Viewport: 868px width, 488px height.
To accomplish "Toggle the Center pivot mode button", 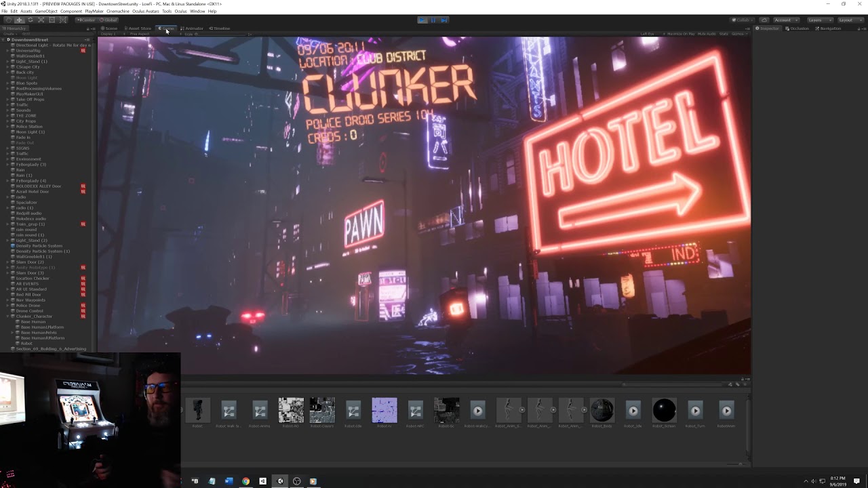I will coord(86,20).
